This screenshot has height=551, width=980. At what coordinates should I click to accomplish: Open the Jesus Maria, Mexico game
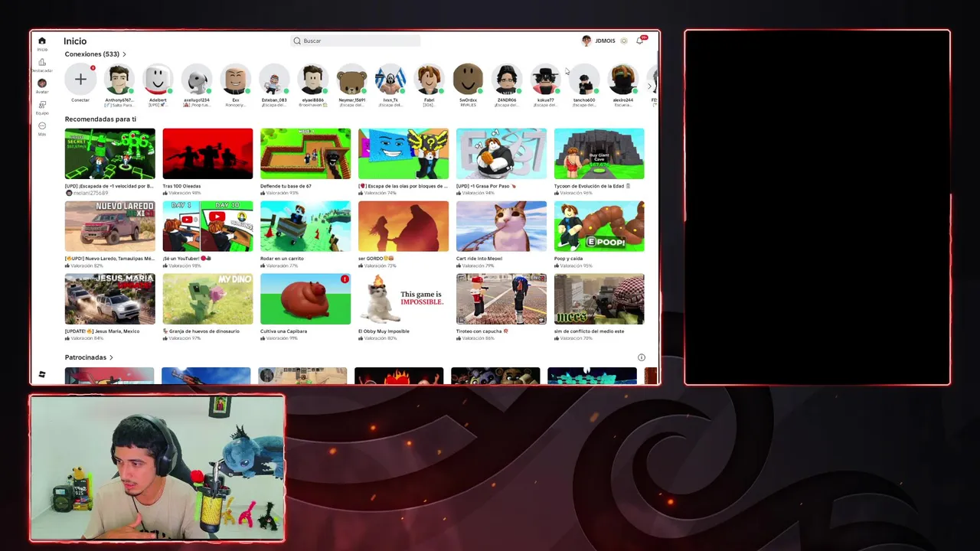[109, 299]
